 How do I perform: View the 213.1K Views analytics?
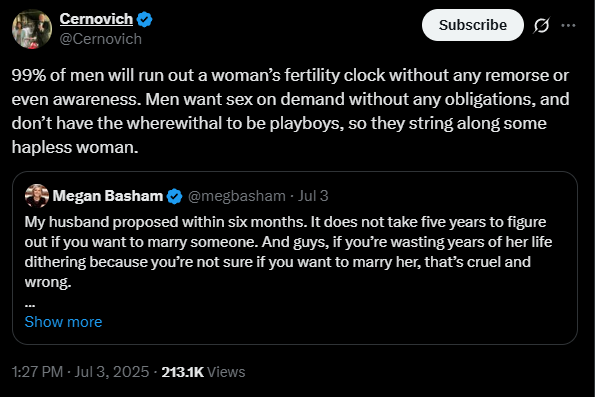point(203,372)
